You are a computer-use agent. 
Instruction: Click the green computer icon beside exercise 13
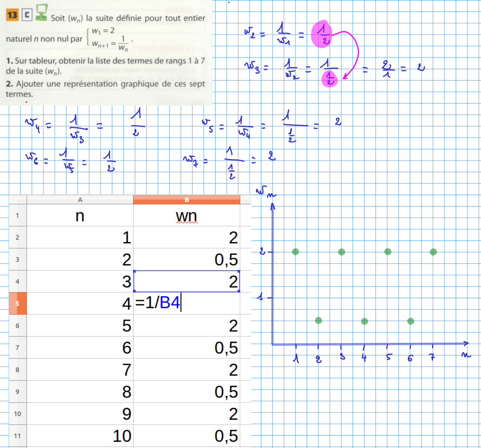41,12
